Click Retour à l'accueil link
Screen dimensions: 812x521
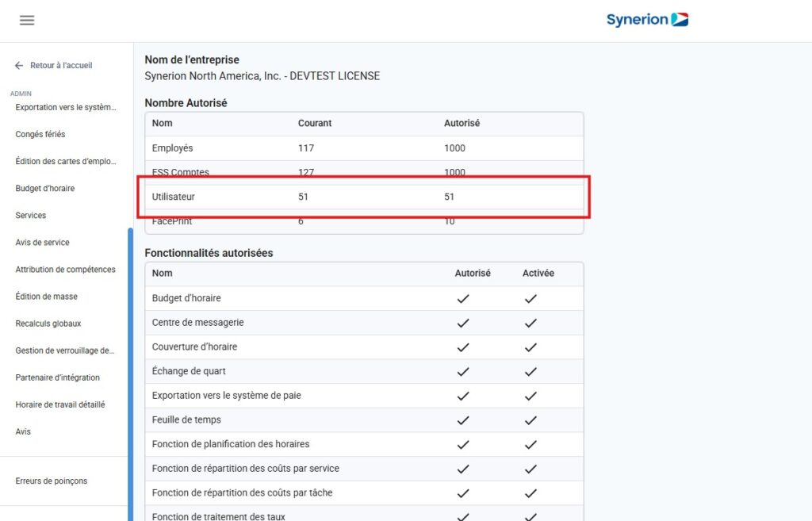(61, 66)
